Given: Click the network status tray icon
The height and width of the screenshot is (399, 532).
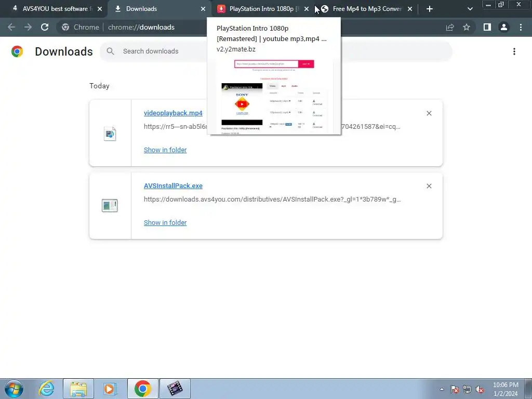Looking at the screenshot, I should (x=467, y=389).
